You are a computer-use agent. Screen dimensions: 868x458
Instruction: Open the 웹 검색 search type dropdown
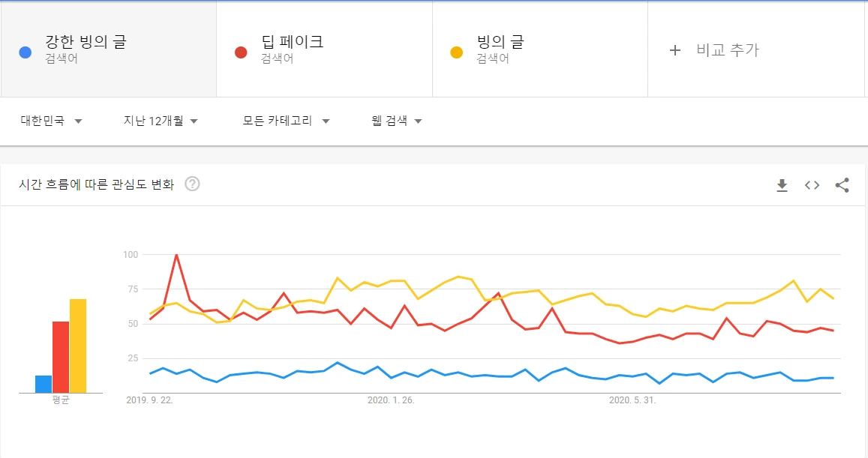tap(396, 120)
